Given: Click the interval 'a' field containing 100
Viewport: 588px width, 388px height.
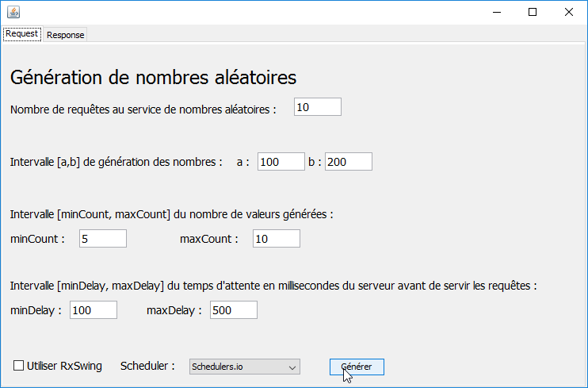Looking at the screenshot, I should coord(281,162).
